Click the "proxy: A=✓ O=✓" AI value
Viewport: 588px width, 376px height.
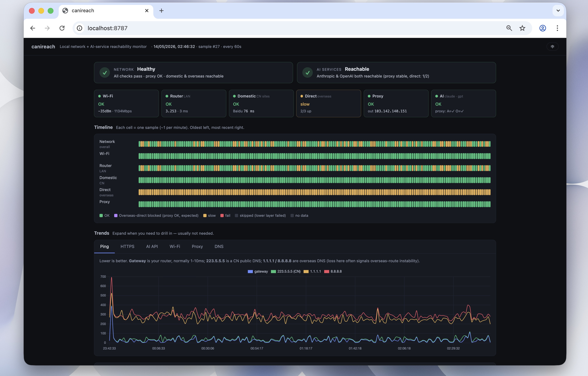click(x=449, y=111)
